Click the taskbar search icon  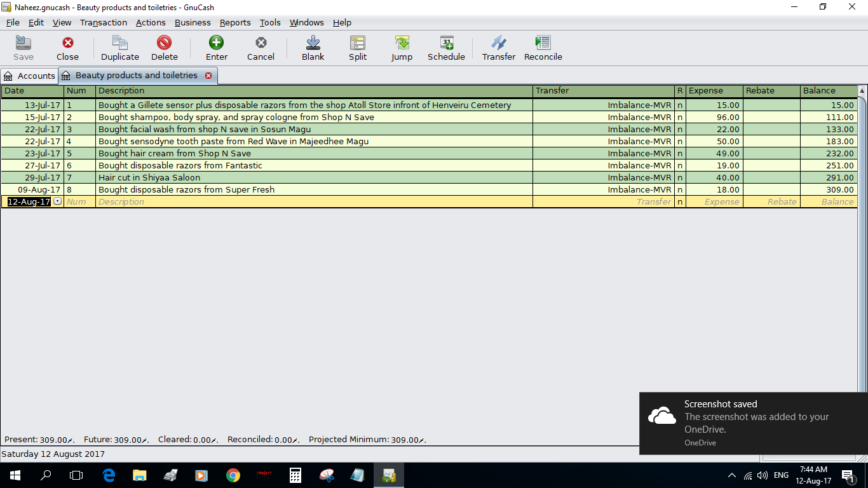point(46,475)
